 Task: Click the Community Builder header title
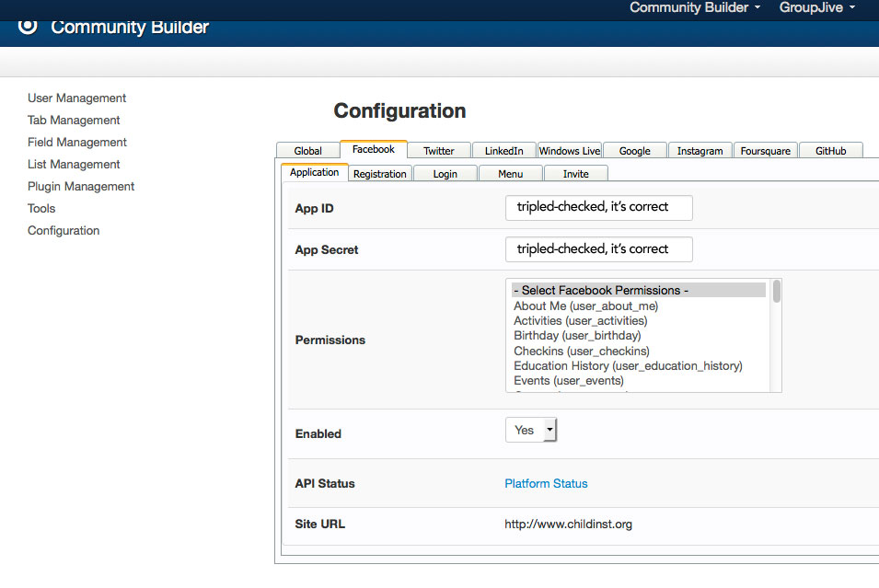point(130,27)
